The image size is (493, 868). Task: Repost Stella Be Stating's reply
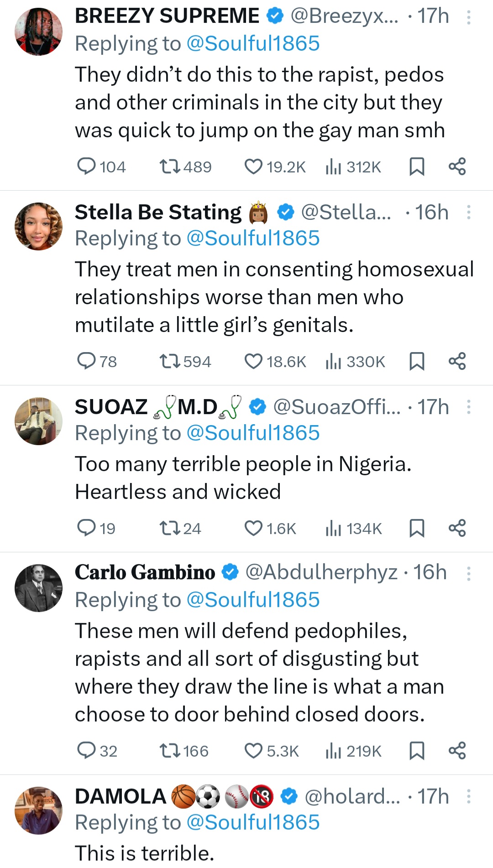(170, 362)
